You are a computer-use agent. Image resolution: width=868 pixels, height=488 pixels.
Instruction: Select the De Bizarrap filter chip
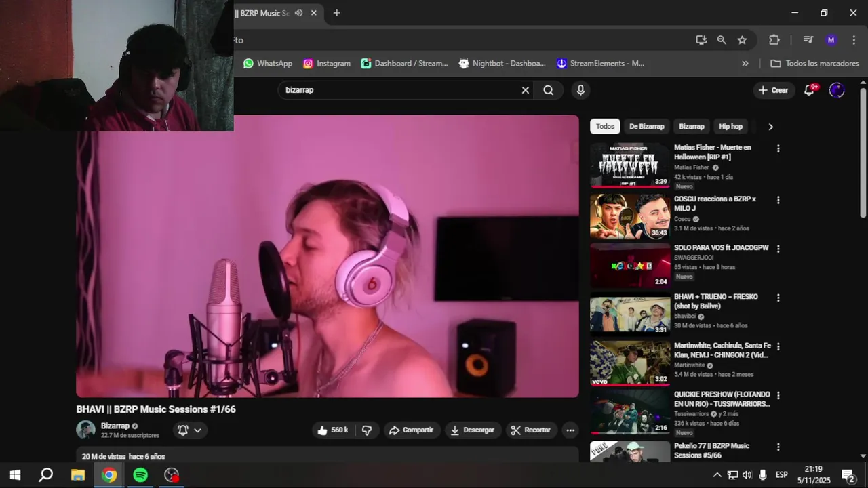click(x=646, y=127)
